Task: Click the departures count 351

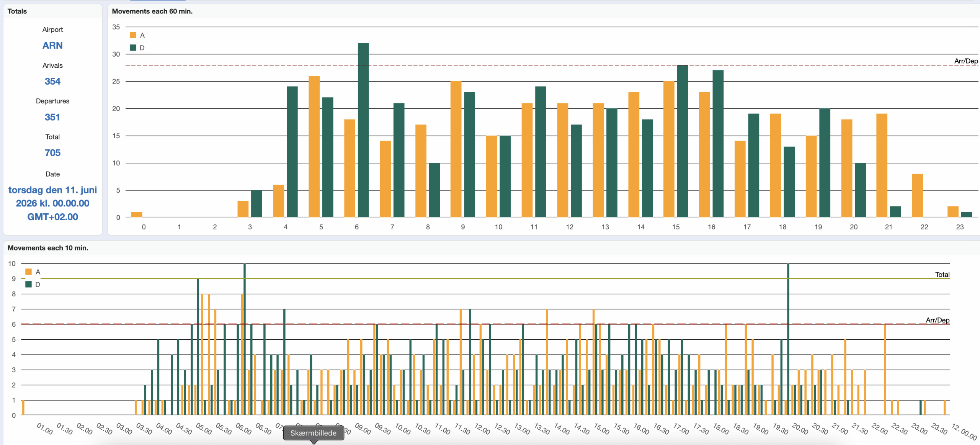Action: pyautogui.click(x=52, y=117)
